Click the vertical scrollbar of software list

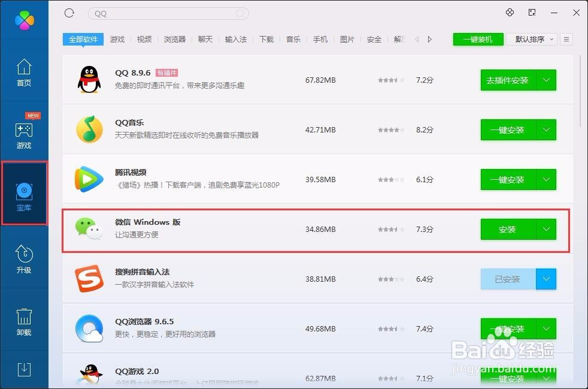[581, 91]
